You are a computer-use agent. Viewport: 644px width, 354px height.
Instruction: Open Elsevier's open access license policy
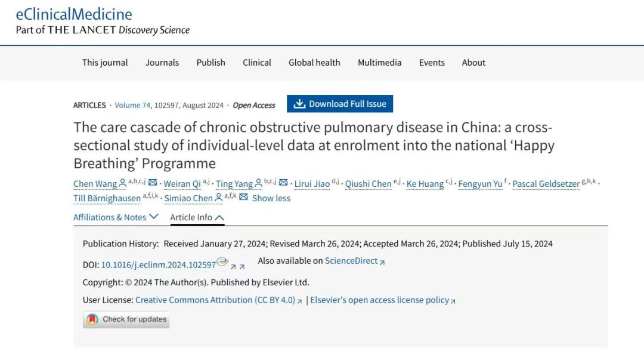click(x=379, y=300)
